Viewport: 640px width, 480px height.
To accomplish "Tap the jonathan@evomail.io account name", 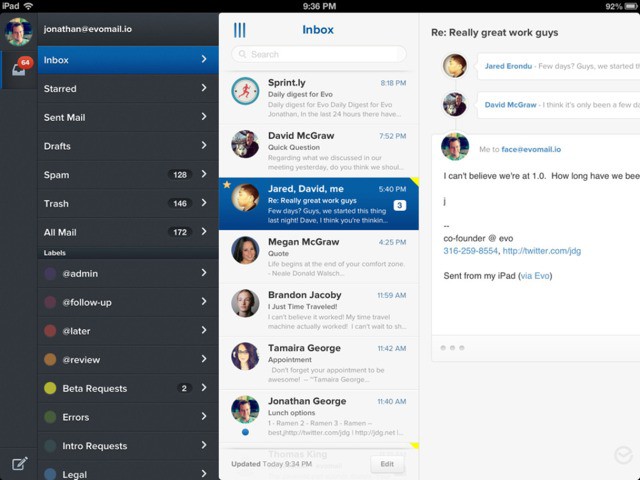I will (x=88, y=29).
